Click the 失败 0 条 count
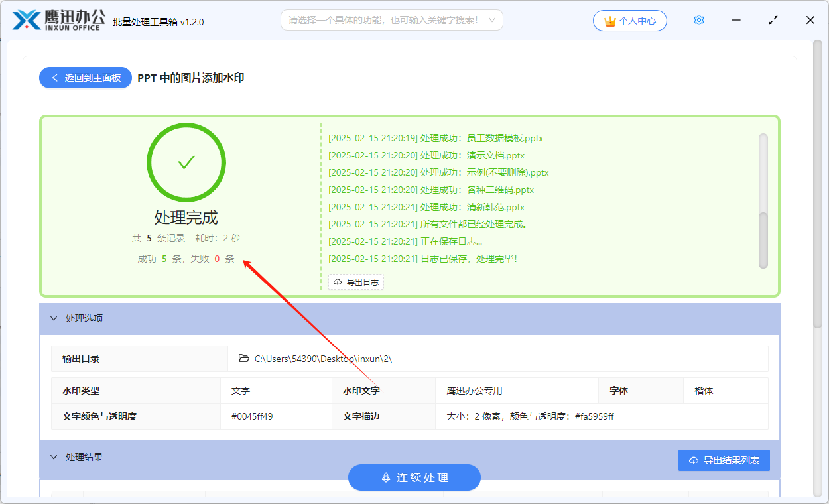Screen dimensions: 829x504 212,259
